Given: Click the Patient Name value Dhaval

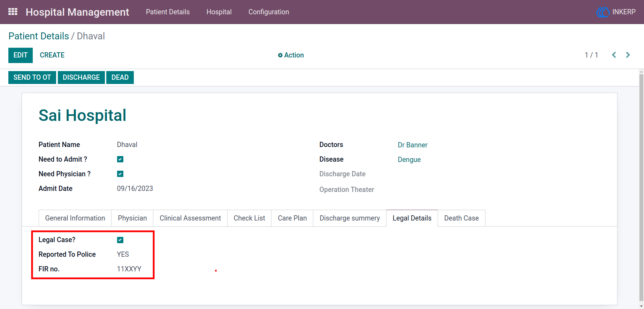Looking at the screenshot, I should [x=127, y=145].
